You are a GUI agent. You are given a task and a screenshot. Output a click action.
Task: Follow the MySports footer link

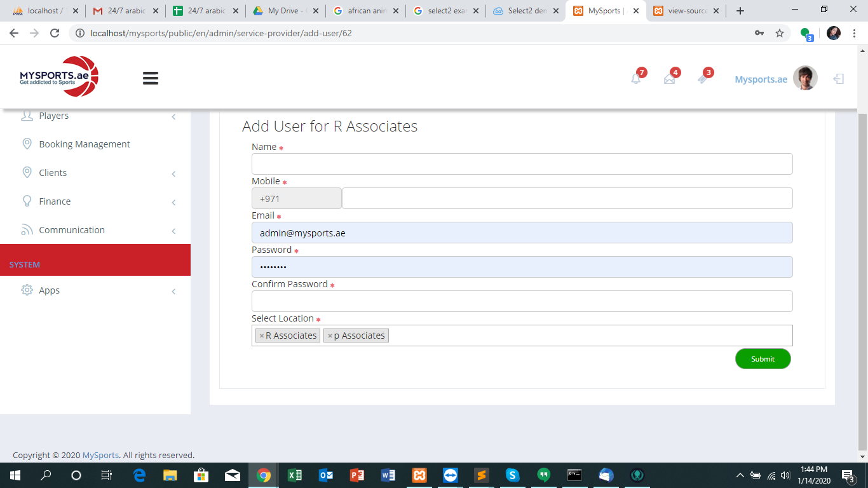pyautogui.click(x=100, y=455)
